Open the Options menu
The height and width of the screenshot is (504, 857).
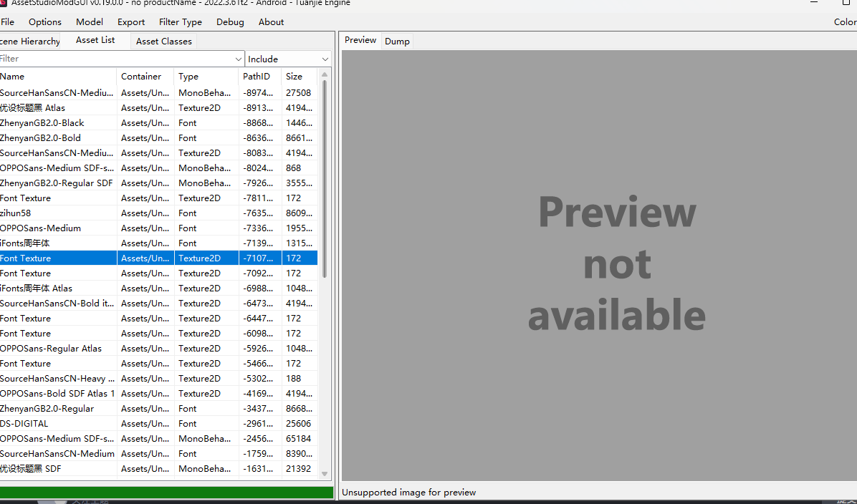pyautogui.click(x=45, y=22)
